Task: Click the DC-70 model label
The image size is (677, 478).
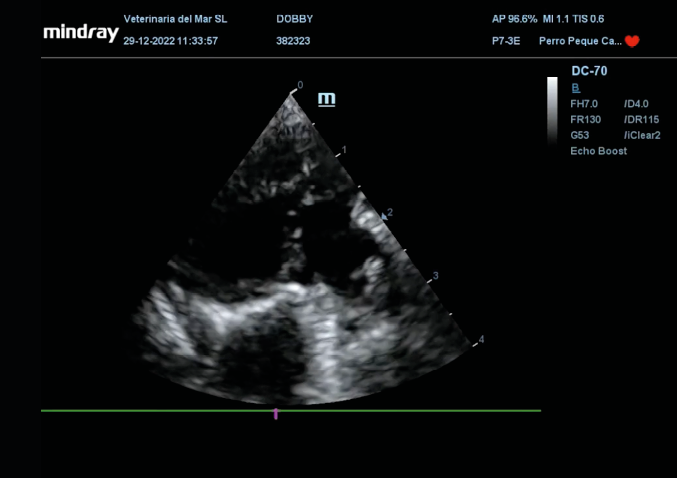Action: coord(589,71)
